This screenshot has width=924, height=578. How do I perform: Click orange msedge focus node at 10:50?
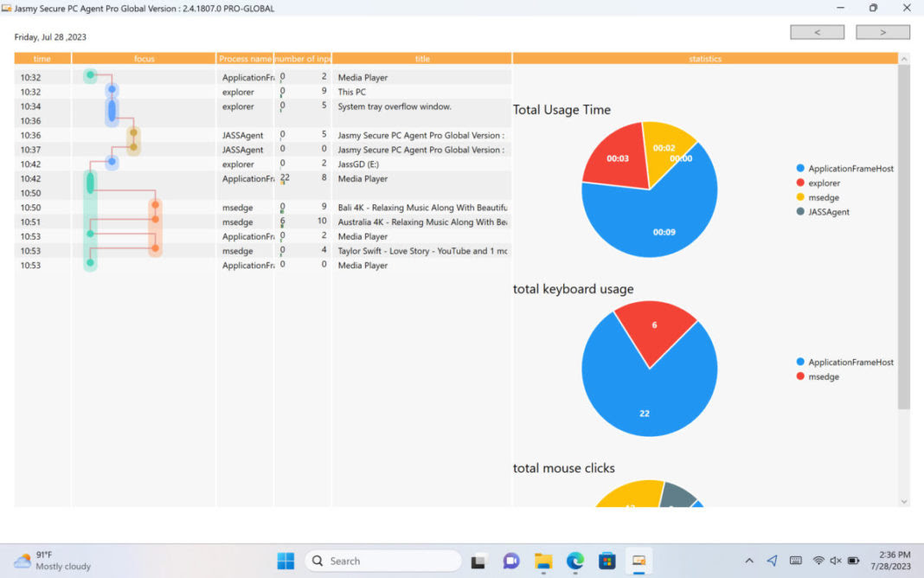[x=155, y=205]
